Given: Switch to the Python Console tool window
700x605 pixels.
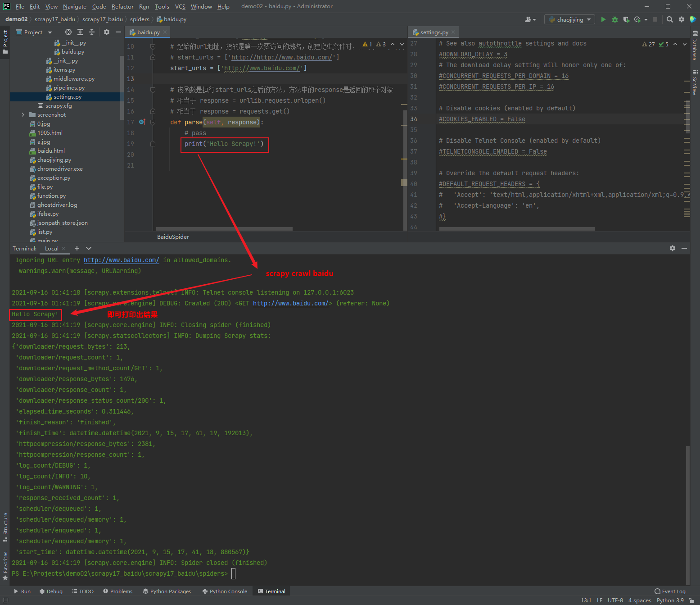Looking at the screenshot, I should pyautogui.click(x=225, y=591).
